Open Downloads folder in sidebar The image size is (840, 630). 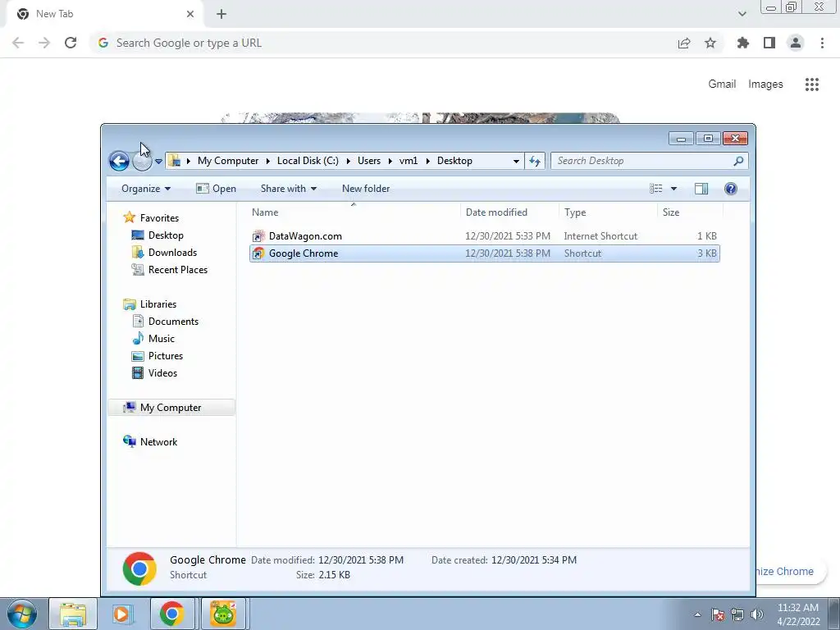[x=172, y=253]
